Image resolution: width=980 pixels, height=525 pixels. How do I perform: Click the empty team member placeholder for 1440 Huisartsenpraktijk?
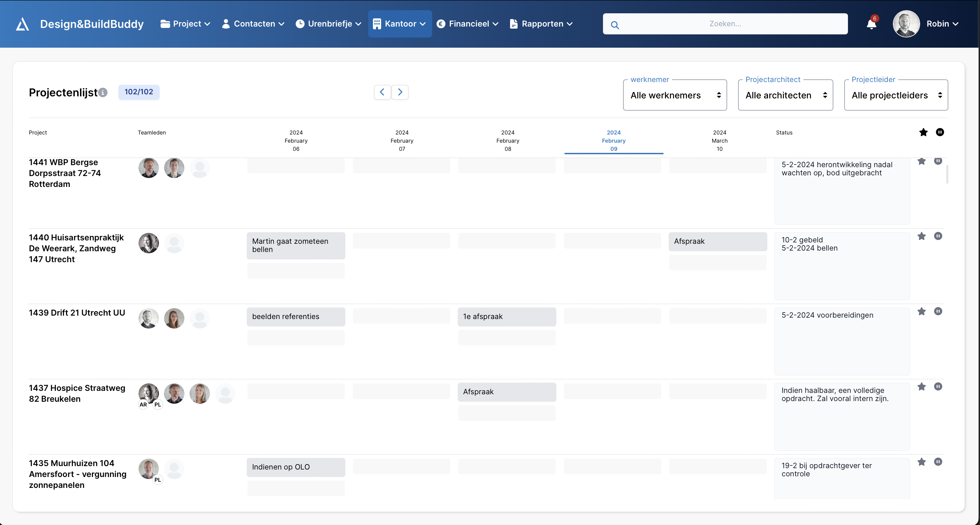174,243
